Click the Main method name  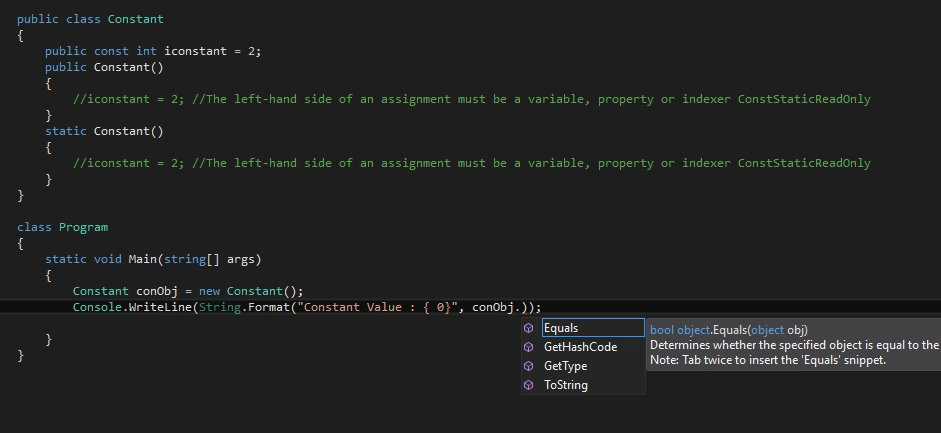[142, 259]
